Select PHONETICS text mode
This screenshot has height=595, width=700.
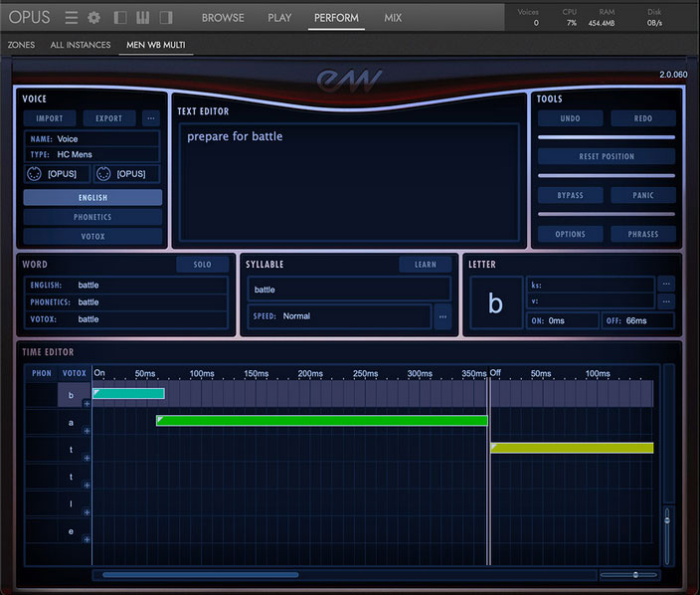[92, 217]
